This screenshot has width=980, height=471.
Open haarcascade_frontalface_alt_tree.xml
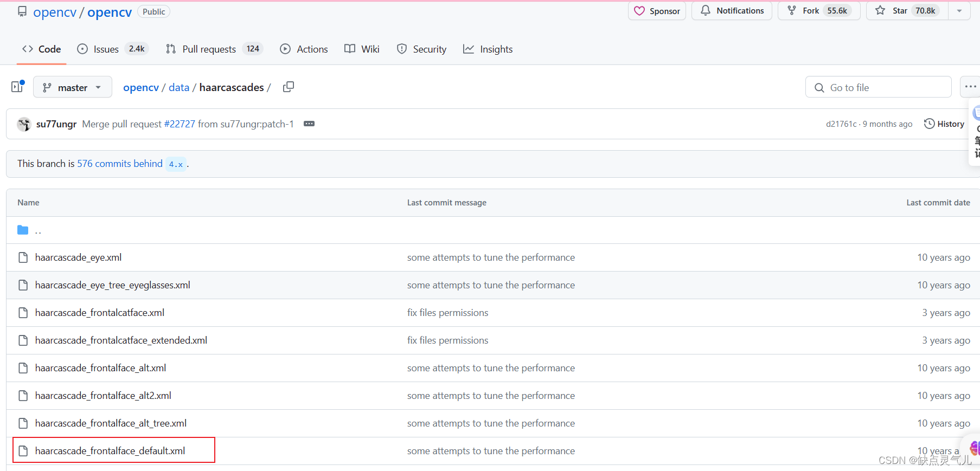pos(111,423)
